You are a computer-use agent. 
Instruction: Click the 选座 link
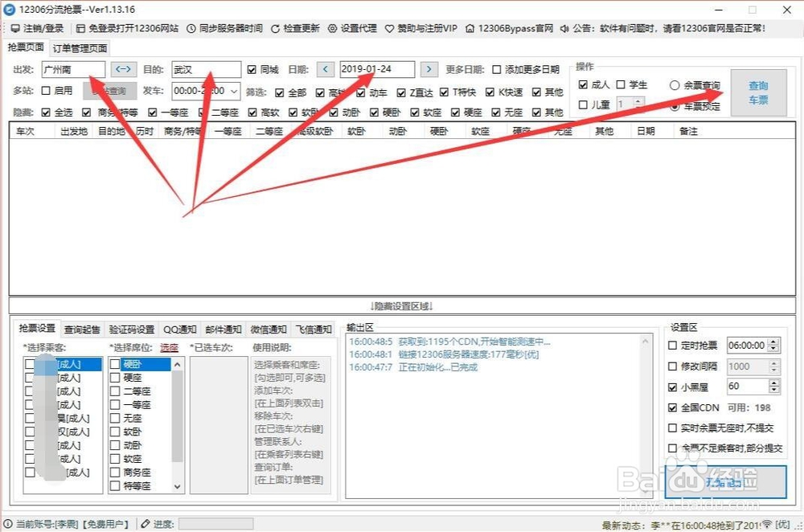[x=169, y=347]
